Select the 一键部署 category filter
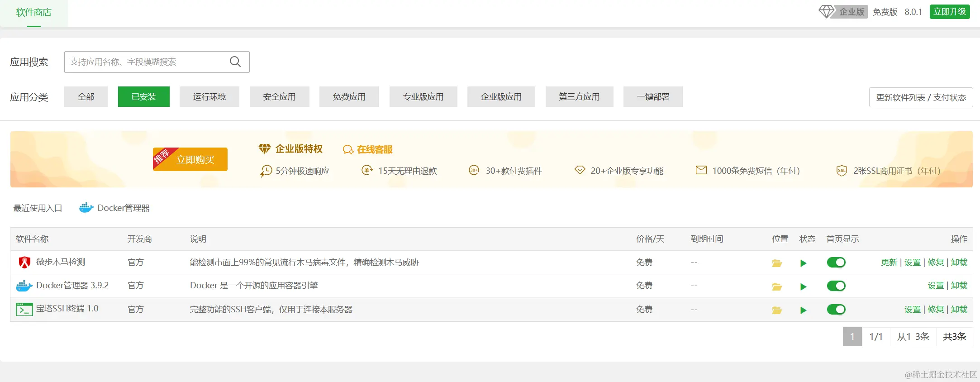This screenshot has width=980, height=382. click(x=653, y=97)
